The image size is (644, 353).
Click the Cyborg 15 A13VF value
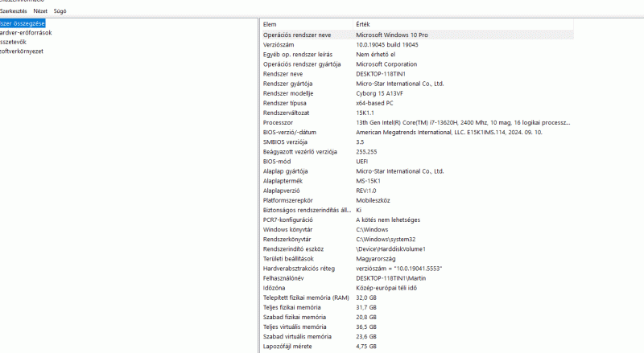coord(379,93)
